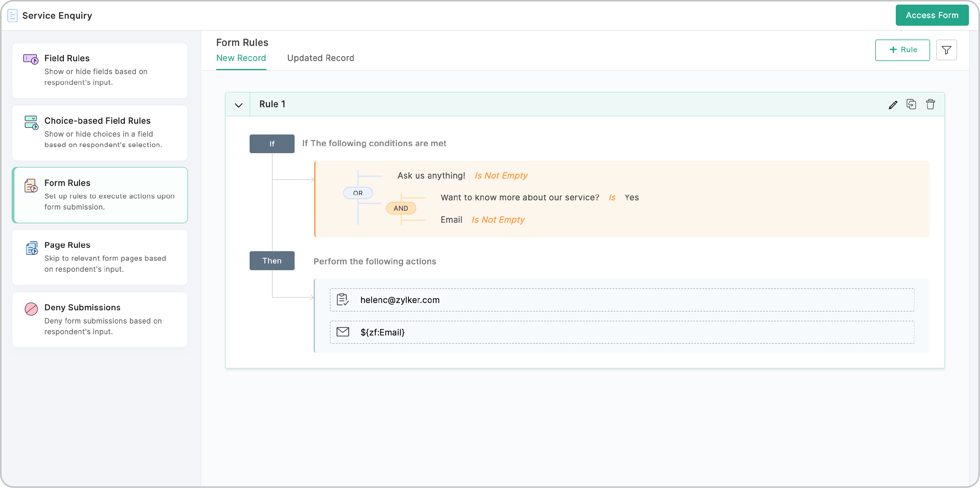Click the envelope icon beside ${zf:Email}
The height and width of the screenshot is (488, 980).
click(x=343, y=332)
